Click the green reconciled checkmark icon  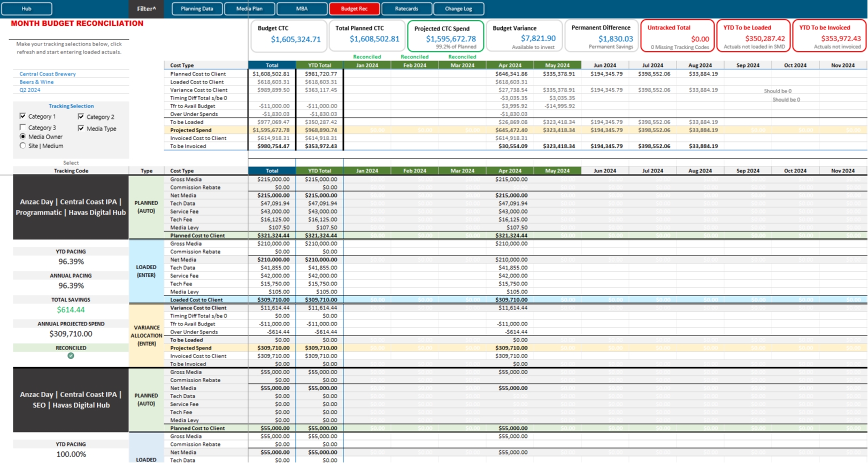[71, 356]
